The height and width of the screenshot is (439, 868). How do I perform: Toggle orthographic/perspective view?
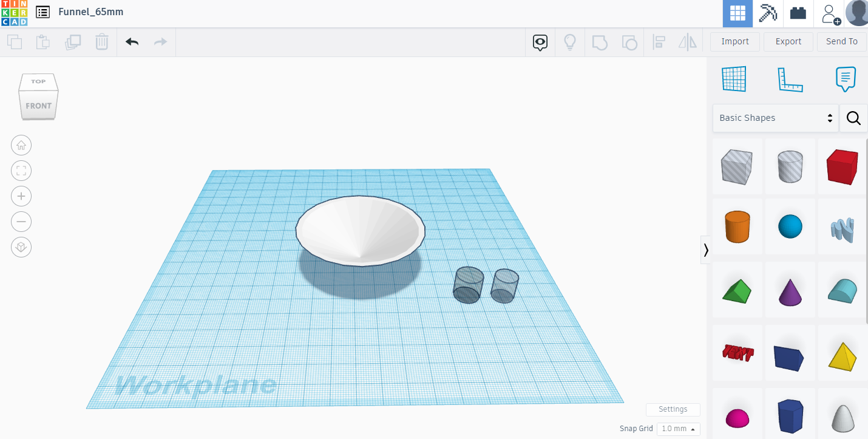(x=21, y=247)
